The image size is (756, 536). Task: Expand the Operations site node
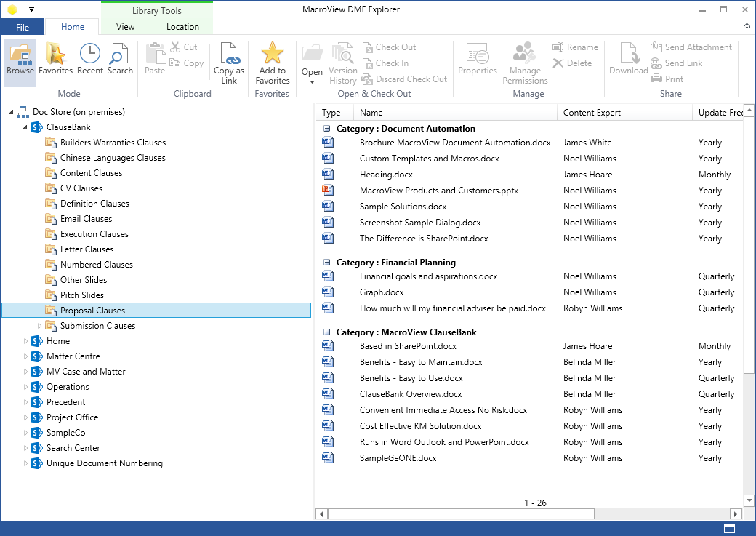(25, 387)
